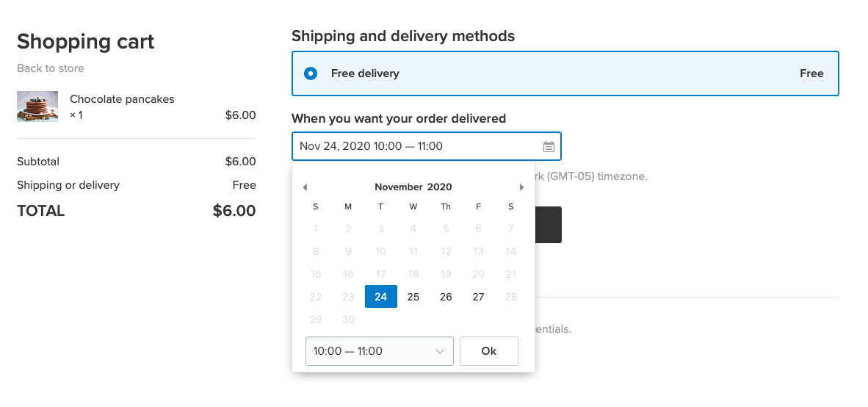Click the Chocolate pancakes thumbnail
The height and width of the screenshot is (407, 868).
tap(37, 107)
